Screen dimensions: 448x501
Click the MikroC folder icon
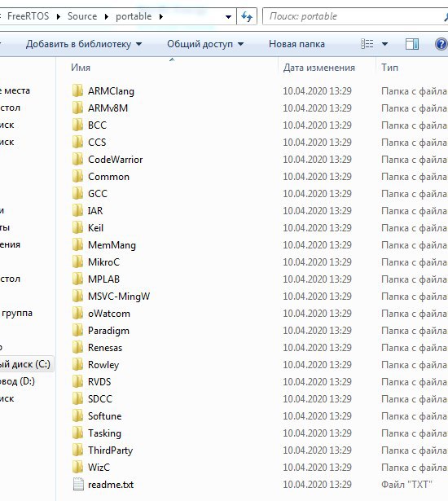[x=77, y=262]
